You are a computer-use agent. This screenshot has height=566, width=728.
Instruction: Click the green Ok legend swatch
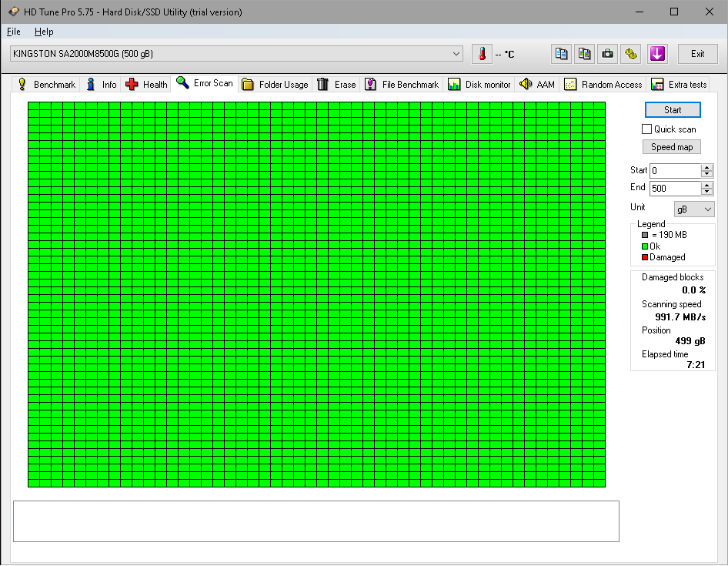(x=645, y=246)
